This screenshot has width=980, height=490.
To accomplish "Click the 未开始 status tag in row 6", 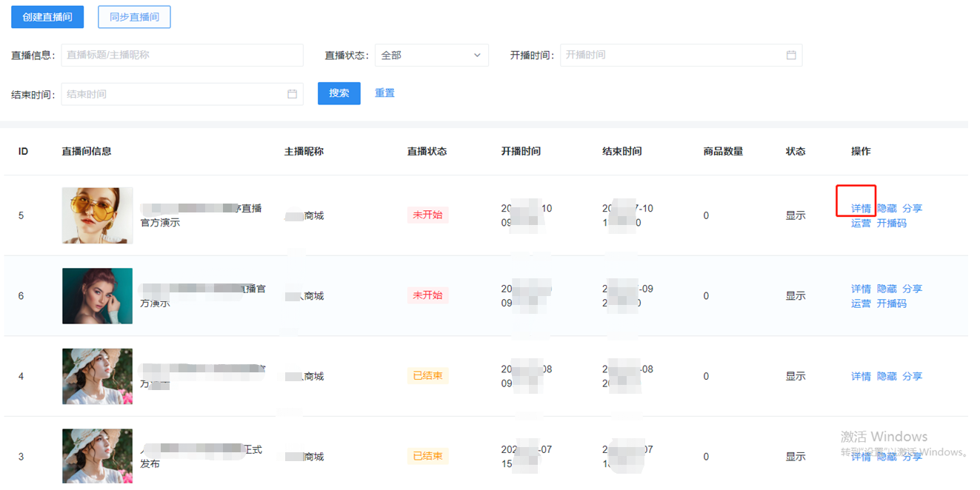I will click(x=427, y=295).
